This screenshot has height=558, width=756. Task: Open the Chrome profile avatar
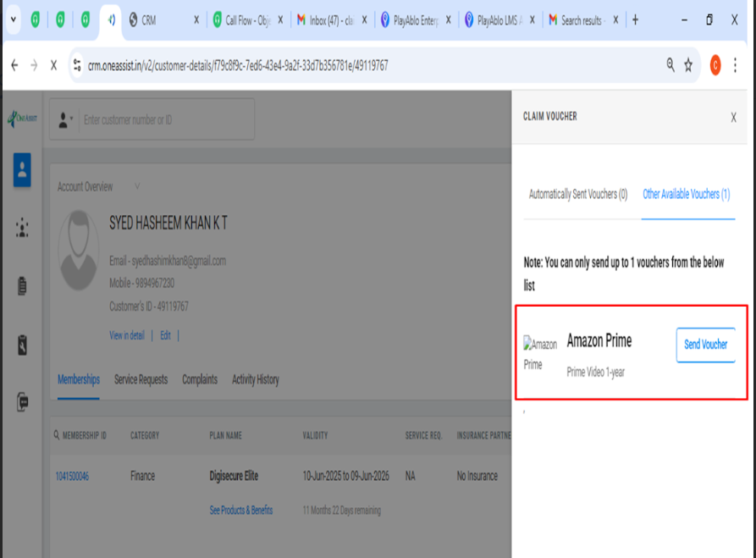(715, 65)
